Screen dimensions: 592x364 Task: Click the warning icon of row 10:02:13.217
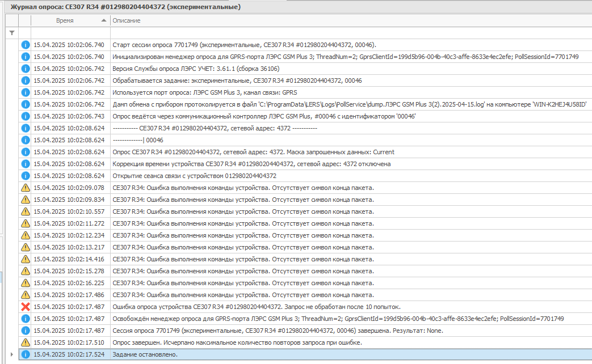click(26, 247)
